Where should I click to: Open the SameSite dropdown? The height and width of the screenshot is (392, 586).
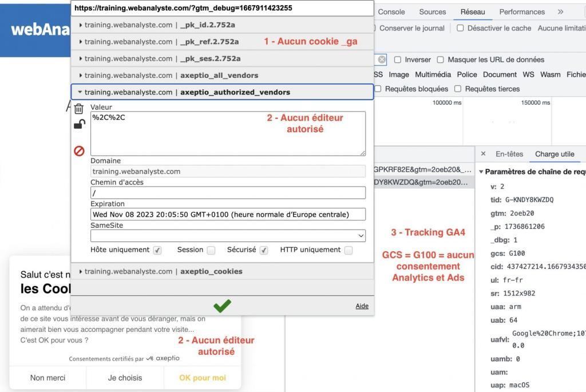tap(361, 235)
